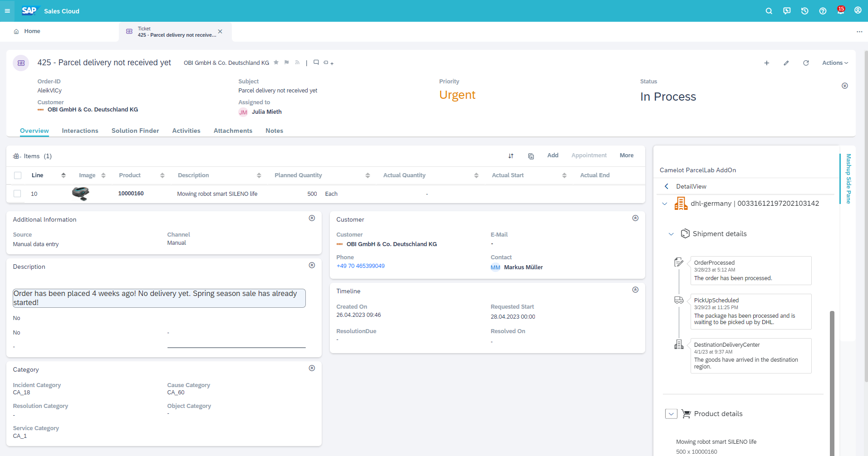This screenshot has height=456, width=868.
Task: Open the user profile icon
Action: pyautogui.click(x=858, y=10)
